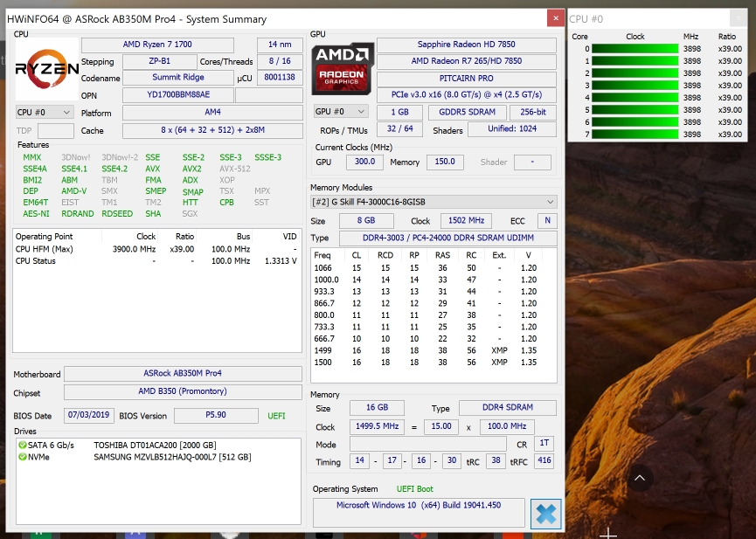Click the AMD Radeon Graphics logo
Viewport: 756px width, 539px height.
tap(343, 69)
